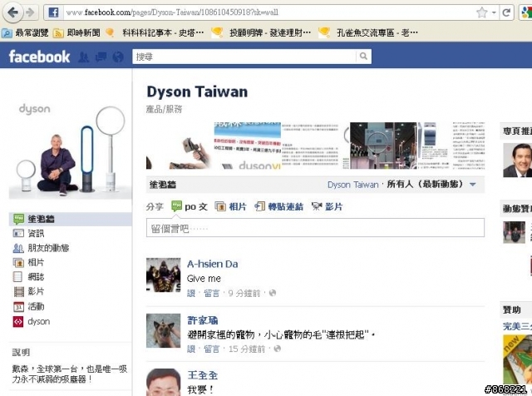532x396 pixels.
Task: Open the 投顧明牌 bookmark
Action: 260,32
